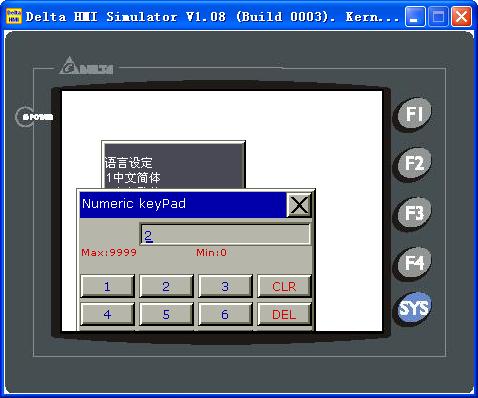Select keypad digit 6 button
The width and height of the screenshot is (478, 398).
pos(225,314)
